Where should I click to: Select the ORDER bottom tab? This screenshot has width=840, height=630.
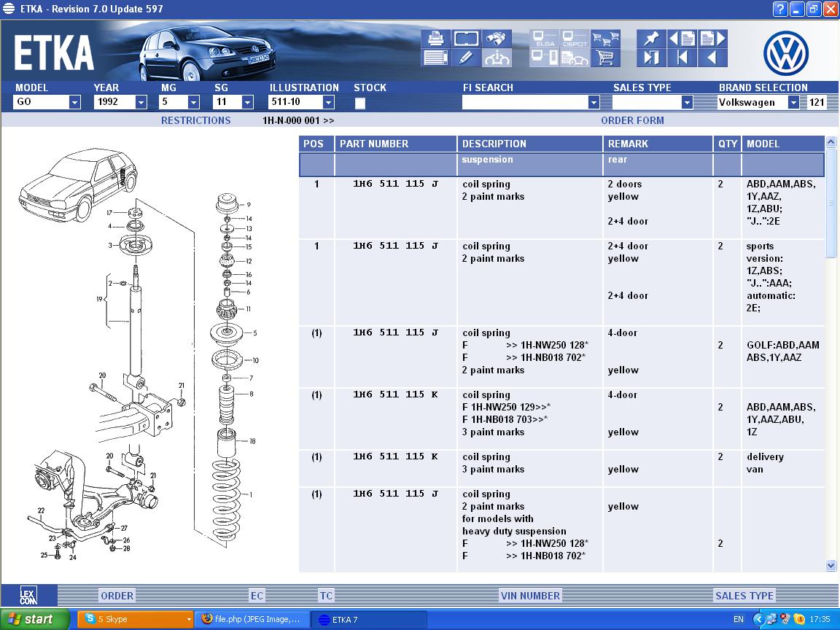(117, 596)
